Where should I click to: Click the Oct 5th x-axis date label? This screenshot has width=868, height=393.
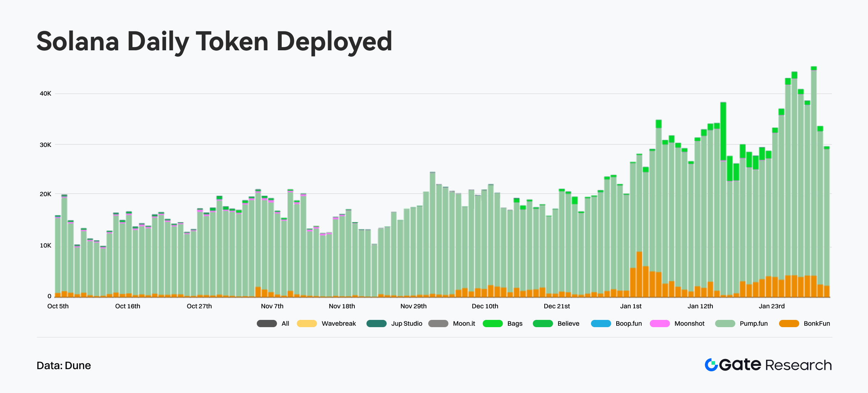coord(58,306)
